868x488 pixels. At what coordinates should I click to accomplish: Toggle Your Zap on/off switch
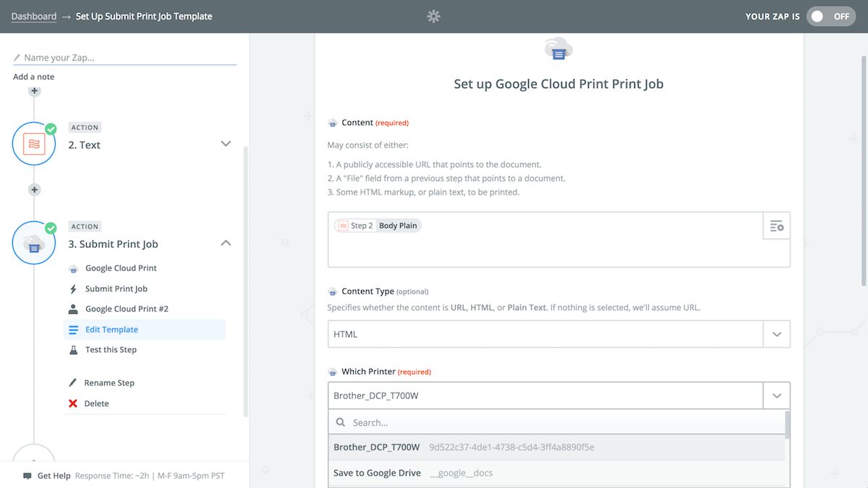[x=829, y=16]
